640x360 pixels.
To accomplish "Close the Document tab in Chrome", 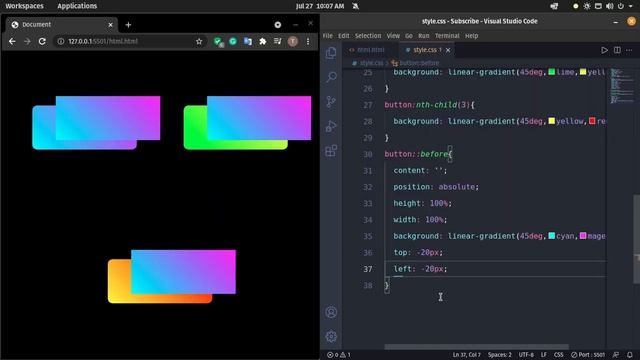I will (x=110, y=24).
